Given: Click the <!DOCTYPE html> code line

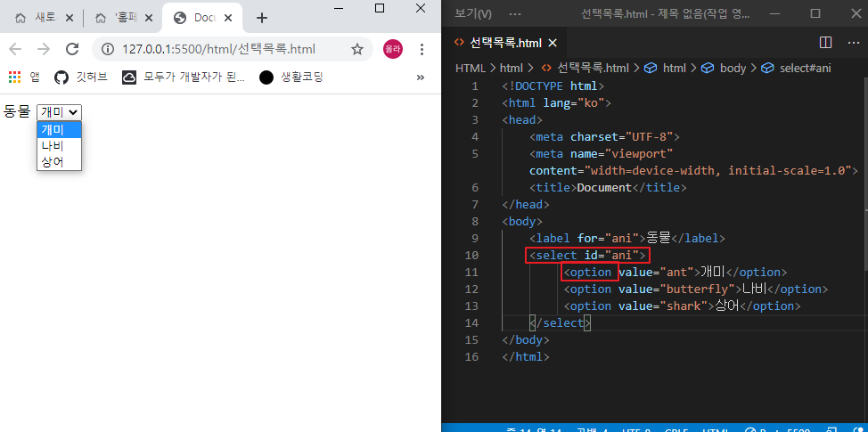Looking at the screenshot, I should 553,86.
